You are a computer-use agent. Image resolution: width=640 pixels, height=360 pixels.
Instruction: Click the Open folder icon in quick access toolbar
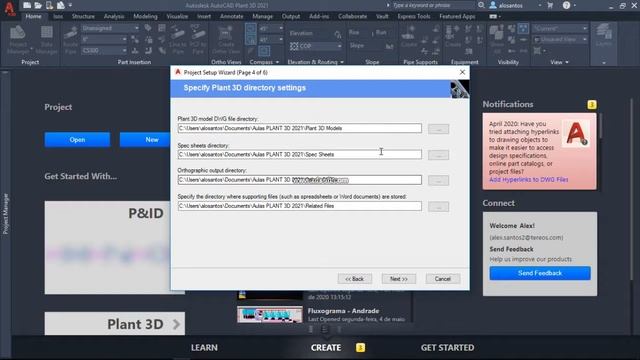coord(38,5)
